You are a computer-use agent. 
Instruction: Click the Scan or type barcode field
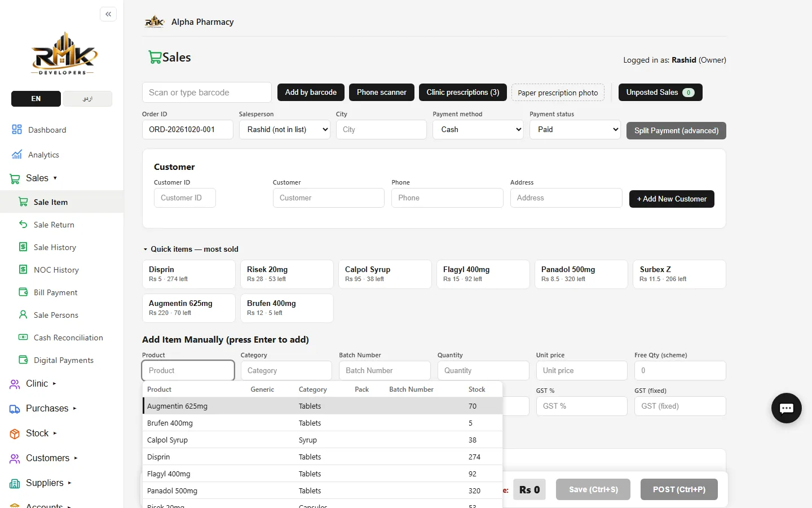coord(207,93)
